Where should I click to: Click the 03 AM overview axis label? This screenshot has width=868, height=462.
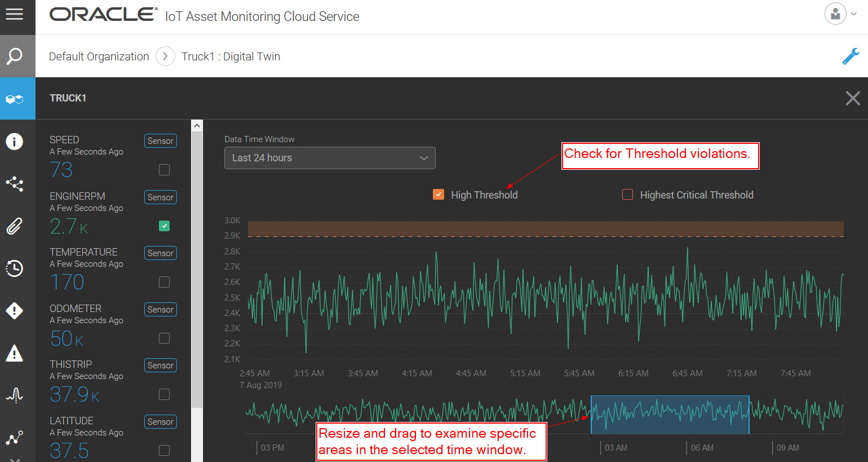[616, 448]
